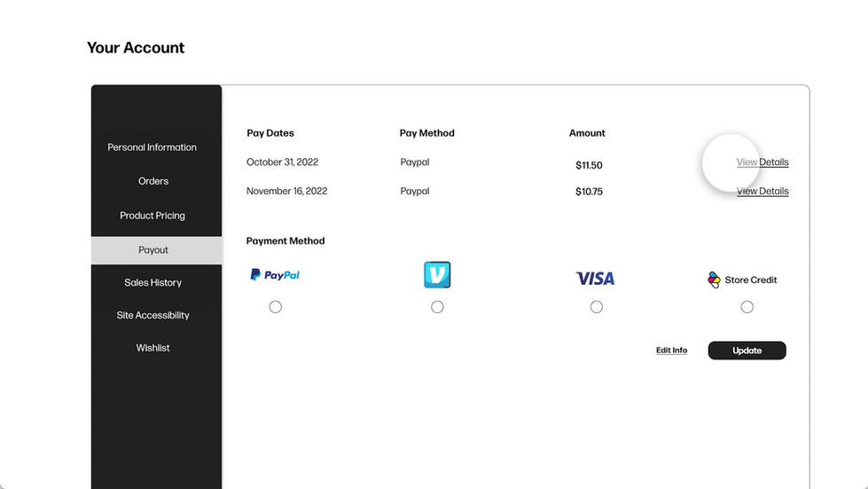Select the Venmo radio button
868x489 pixels.
[x=437, y=307]
